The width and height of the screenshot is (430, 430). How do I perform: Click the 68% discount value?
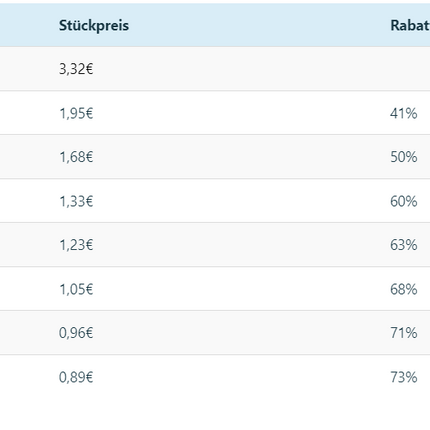tap(403, 289)
